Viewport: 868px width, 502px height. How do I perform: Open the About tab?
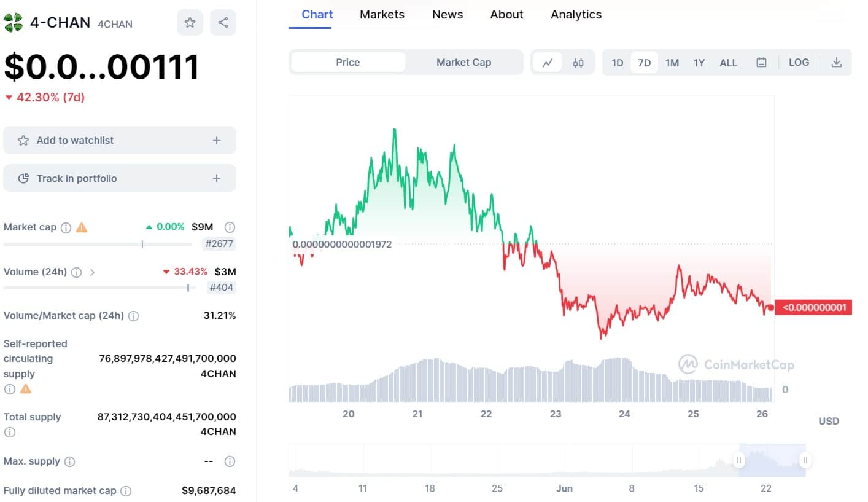[506, 14]
